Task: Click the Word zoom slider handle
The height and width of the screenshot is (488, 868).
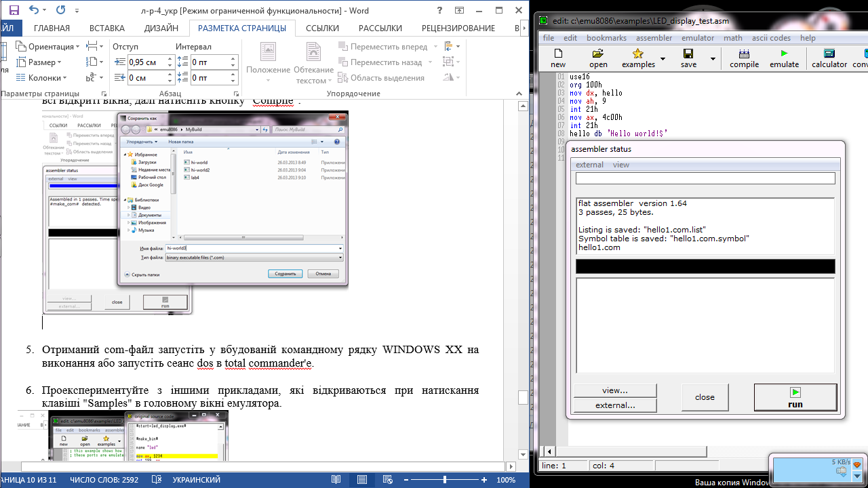Action: pos(445,480)
